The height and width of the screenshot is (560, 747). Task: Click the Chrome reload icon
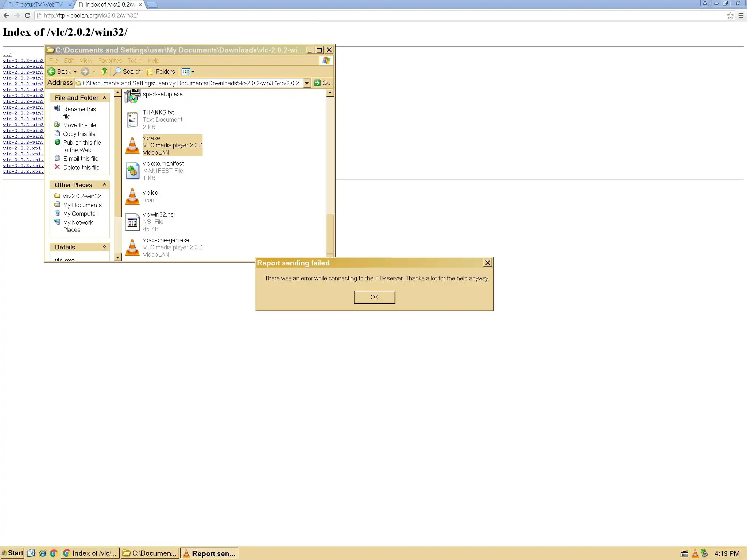click(x=27, y=15)
